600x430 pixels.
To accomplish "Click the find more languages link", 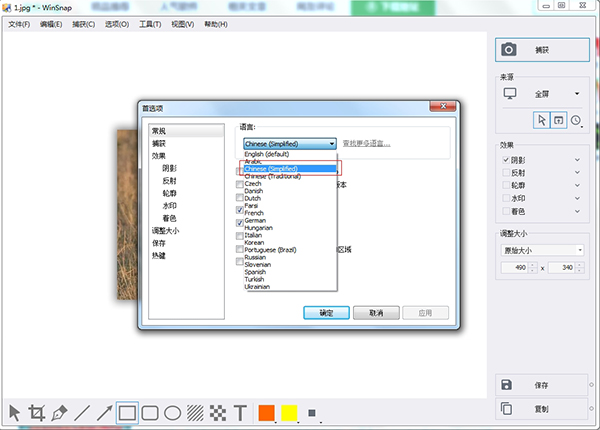I will [x=366, y=144].
